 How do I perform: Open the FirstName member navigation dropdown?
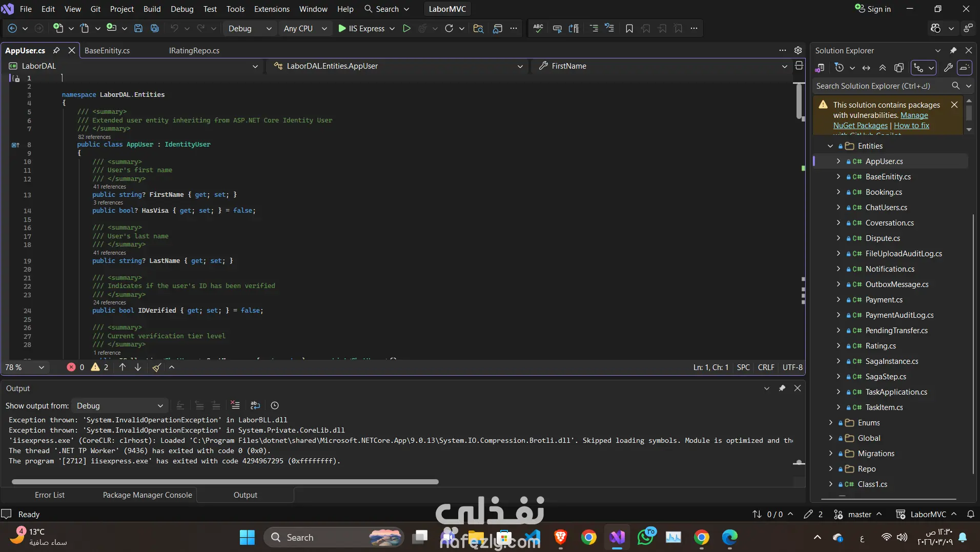pyautogui.click(x=662, y=66)
